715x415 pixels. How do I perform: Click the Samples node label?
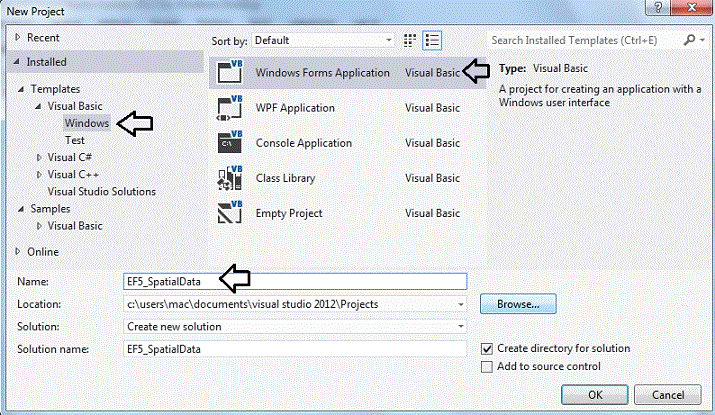click(50, 209)
